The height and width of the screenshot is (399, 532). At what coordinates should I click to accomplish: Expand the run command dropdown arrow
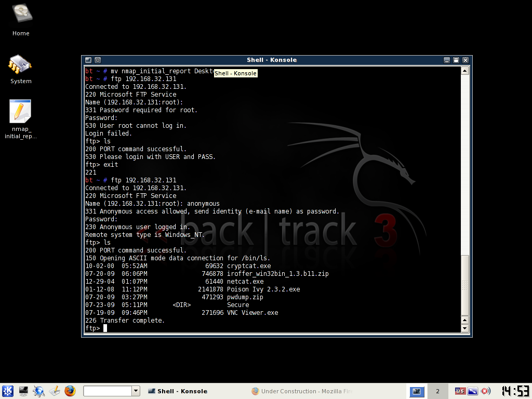[136, 391]
